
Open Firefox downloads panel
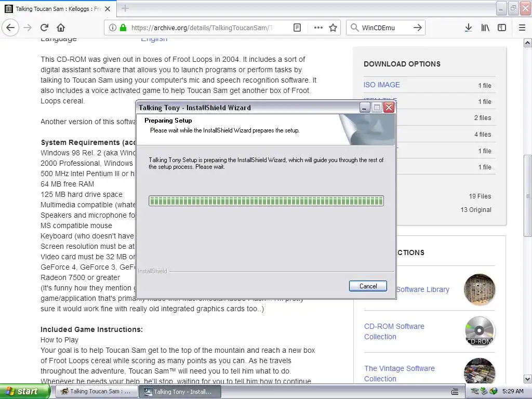469,28
